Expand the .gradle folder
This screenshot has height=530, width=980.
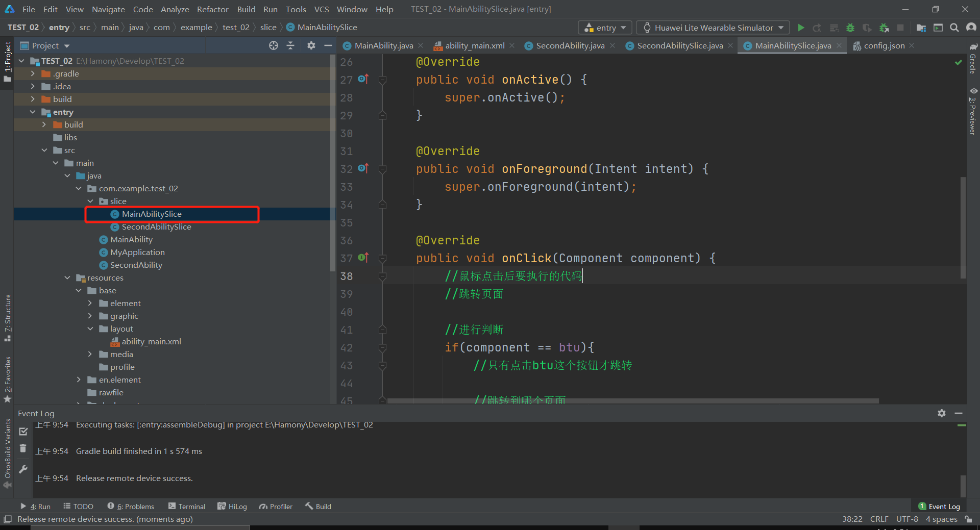pyautogui.click(x=33, y=73)
